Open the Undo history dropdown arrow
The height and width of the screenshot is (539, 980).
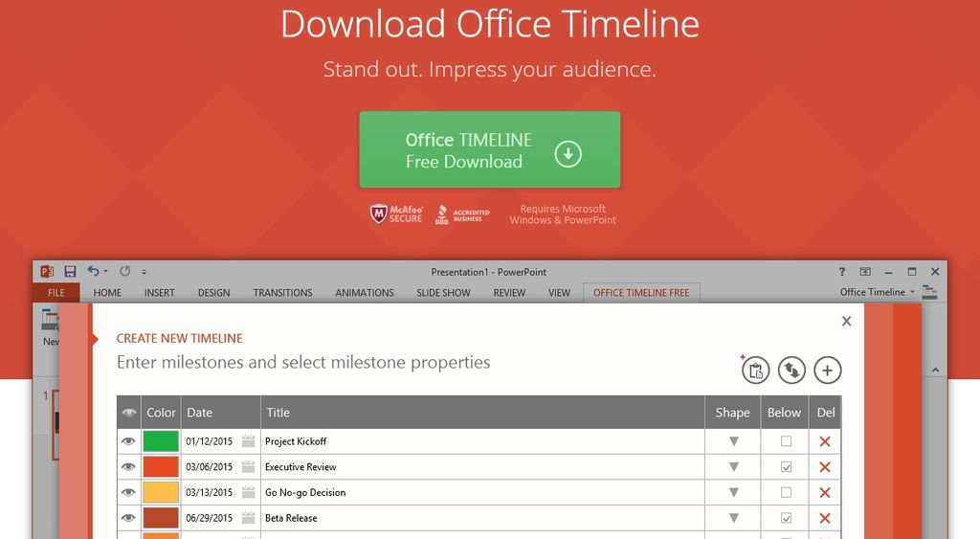pos(105,271)
